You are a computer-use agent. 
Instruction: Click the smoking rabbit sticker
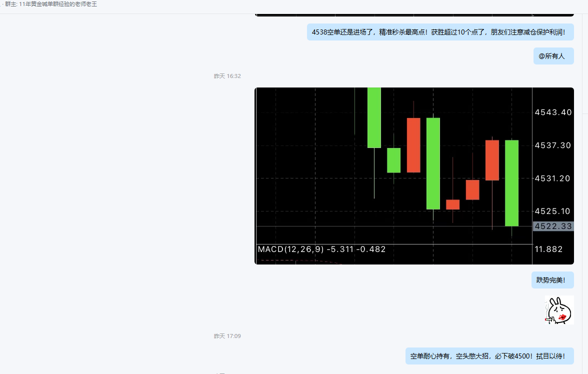click(559, 310)
